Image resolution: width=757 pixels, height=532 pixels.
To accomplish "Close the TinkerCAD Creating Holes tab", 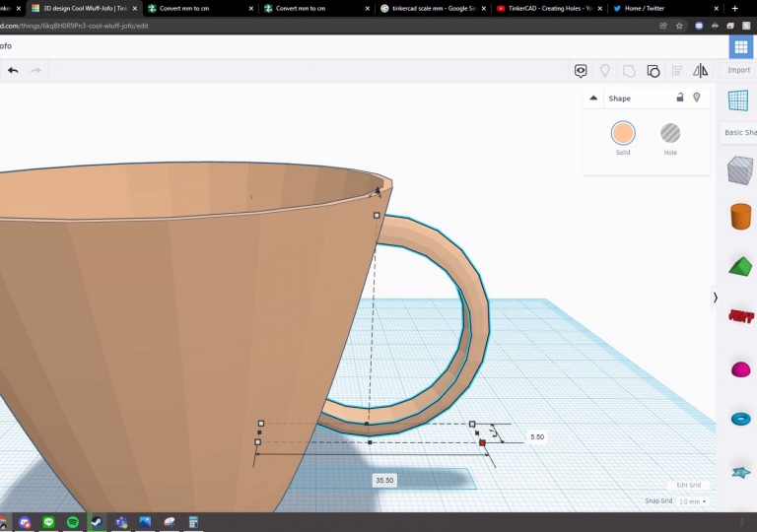I will [x=599, y=8].
